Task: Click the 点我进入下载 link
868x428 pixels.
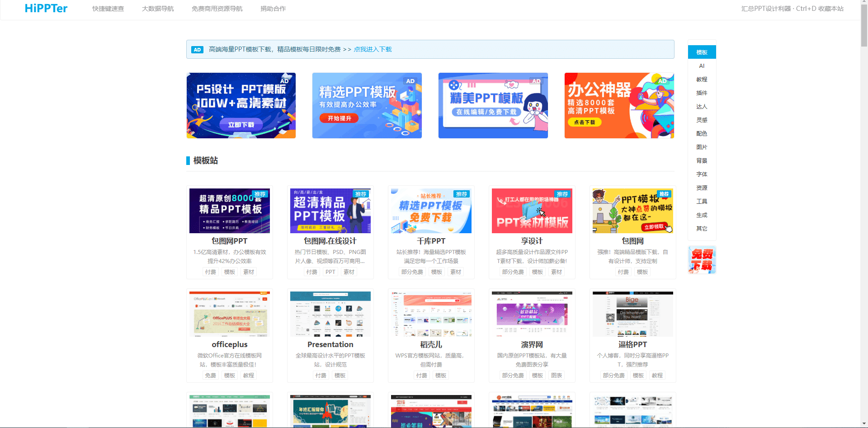Action: coord(373,49)
